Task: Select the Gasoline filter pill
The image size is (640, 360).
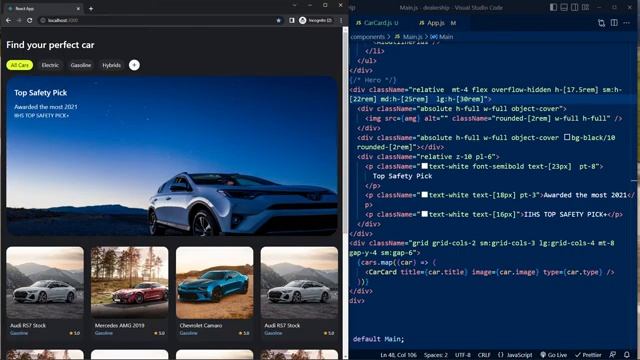Action: (80, 65)
